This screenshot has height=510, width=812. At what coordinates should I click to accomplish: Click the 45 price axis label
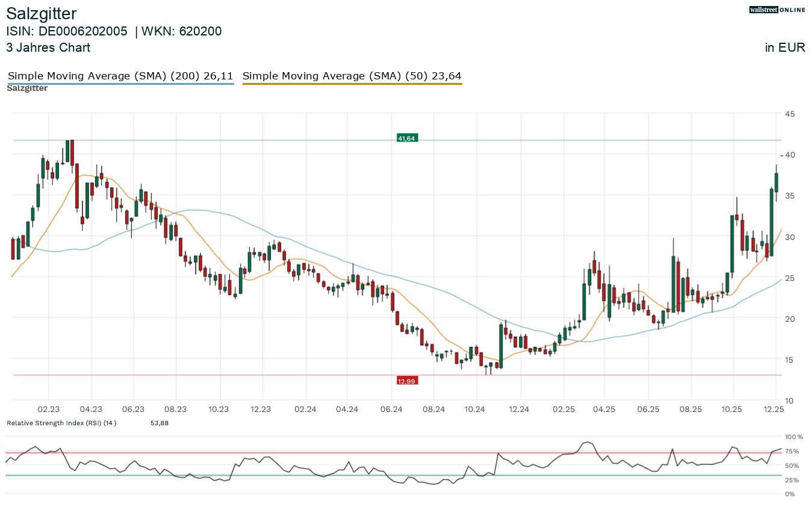point(790,114)
